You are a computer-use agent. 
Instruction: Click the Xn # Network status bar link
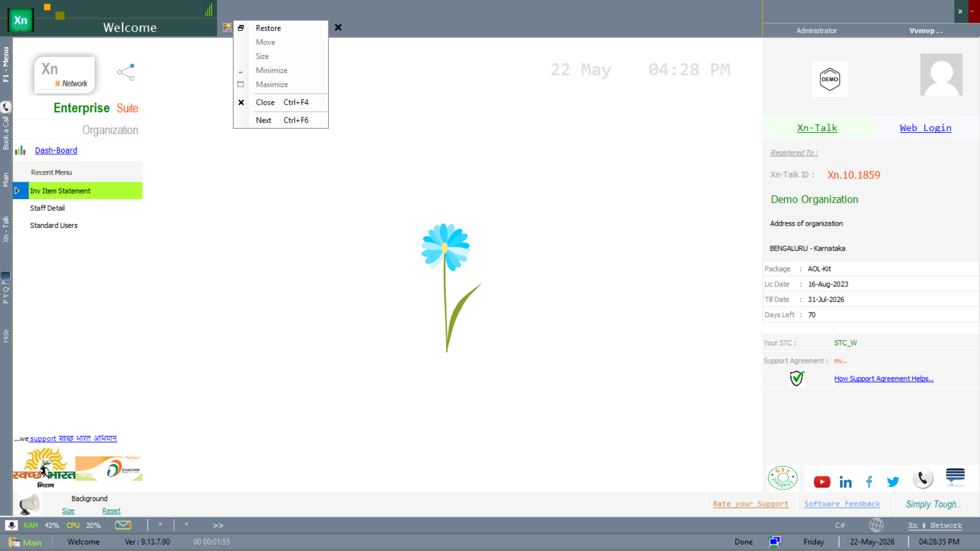(935, 525)
